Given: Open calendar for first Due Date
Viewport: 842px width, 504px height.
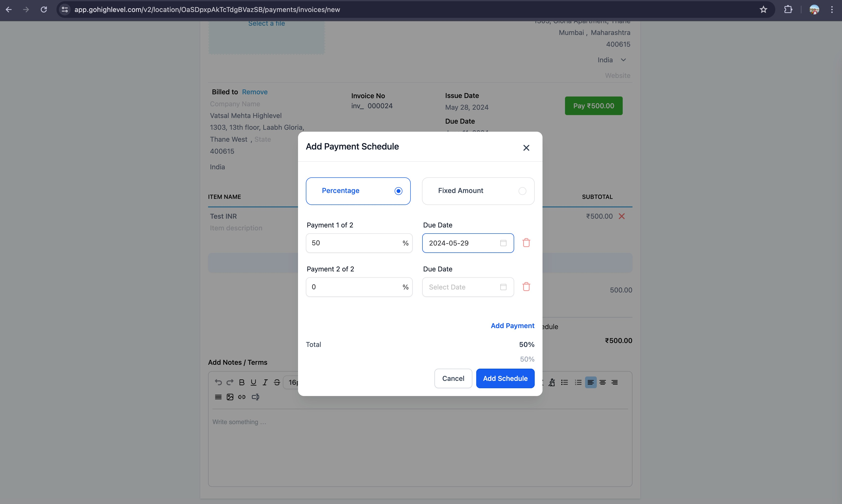Looking at the screenshot, I should pos(503,243).
